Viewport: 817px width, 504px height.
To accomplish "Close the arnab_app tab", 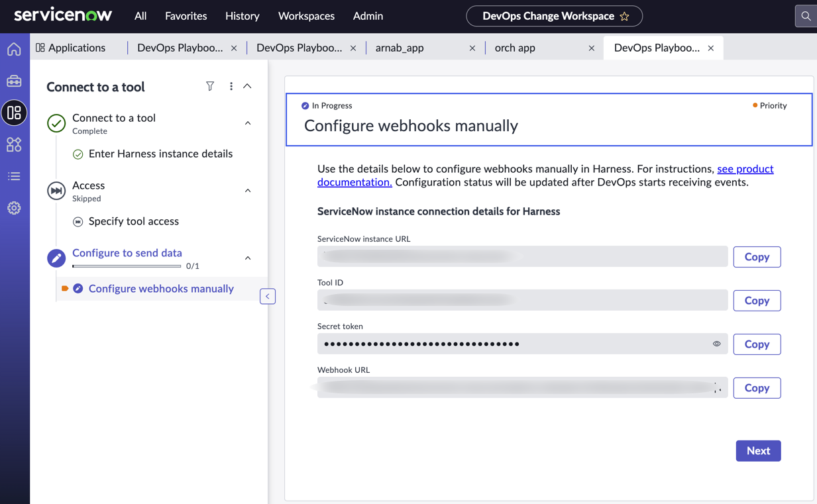I will (x=472, y=48).
